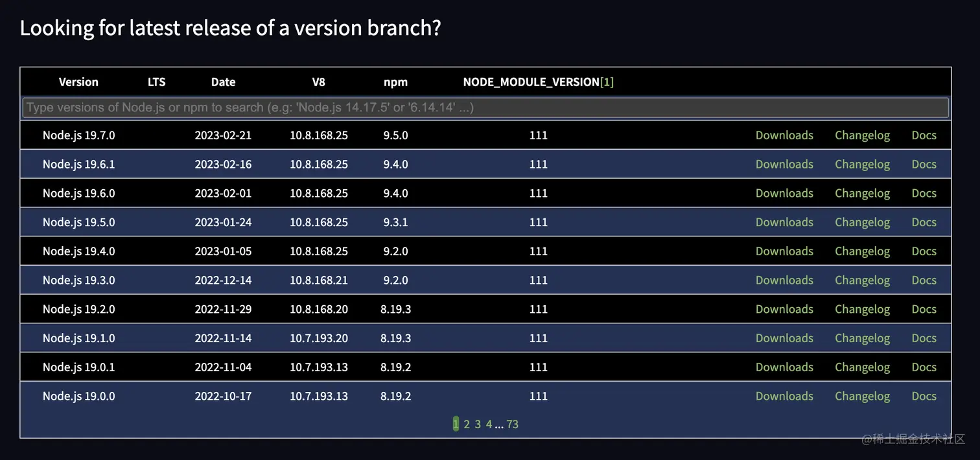
Task: Open Downloads for Node.js 19.5.0
Action: point(784,222)
